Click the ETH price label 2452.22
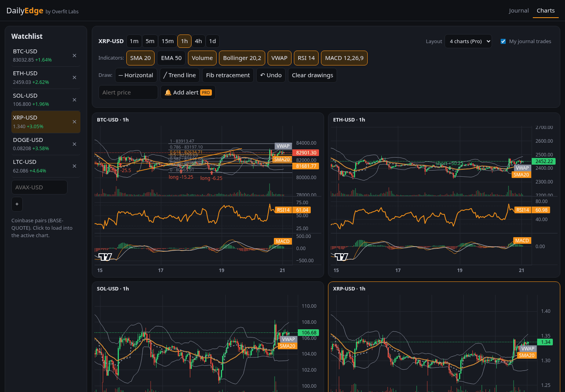 tap(544, 162)
